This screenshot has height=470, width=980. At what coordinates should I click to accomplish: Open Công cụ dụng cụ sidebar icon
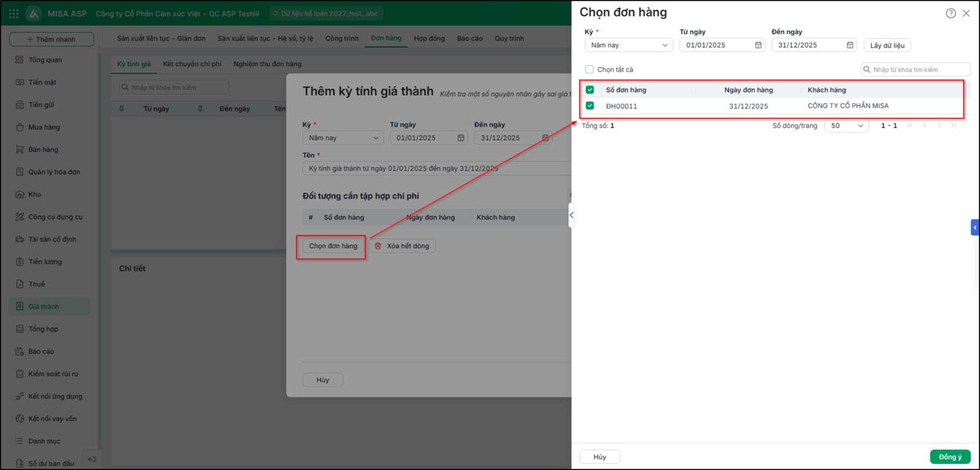coord(20,217)
